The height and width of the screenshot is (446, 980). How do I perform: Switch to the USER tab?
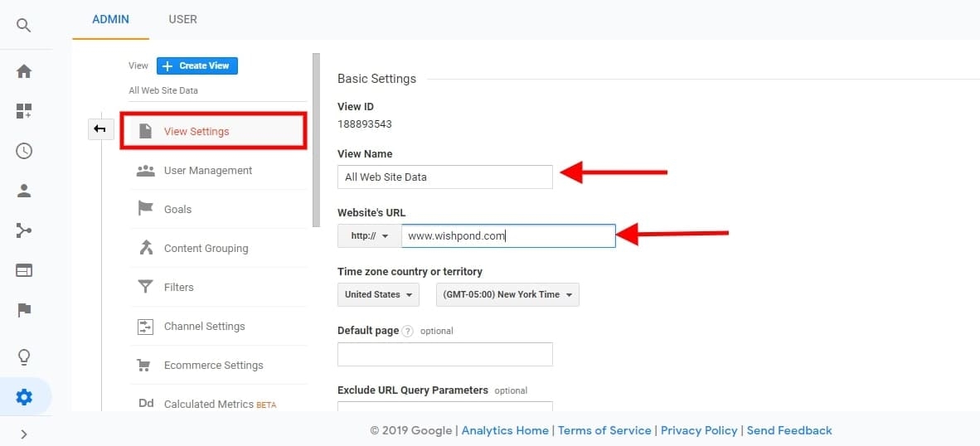(x=182, y=19)
